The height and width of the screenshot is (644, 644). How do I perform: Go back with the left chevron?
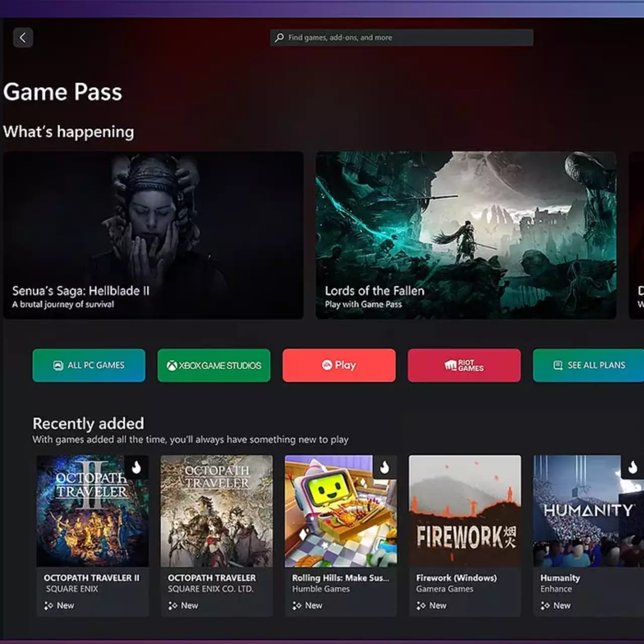tap(23, 38)
